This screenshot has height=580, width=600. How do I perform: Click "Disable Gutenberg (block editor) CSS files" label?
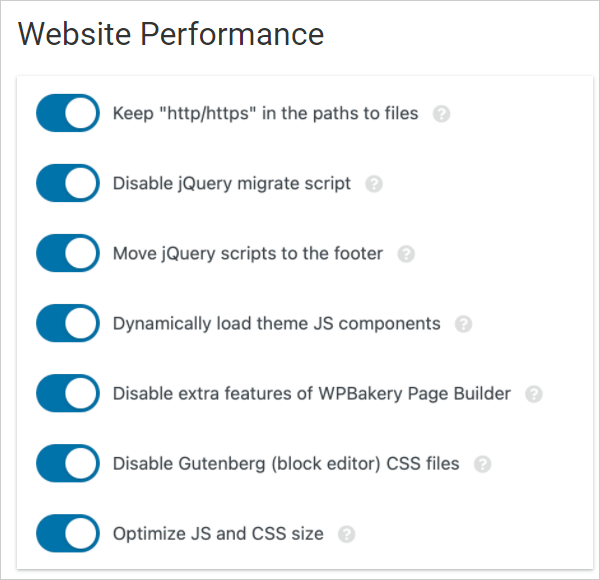pos(286,464)
